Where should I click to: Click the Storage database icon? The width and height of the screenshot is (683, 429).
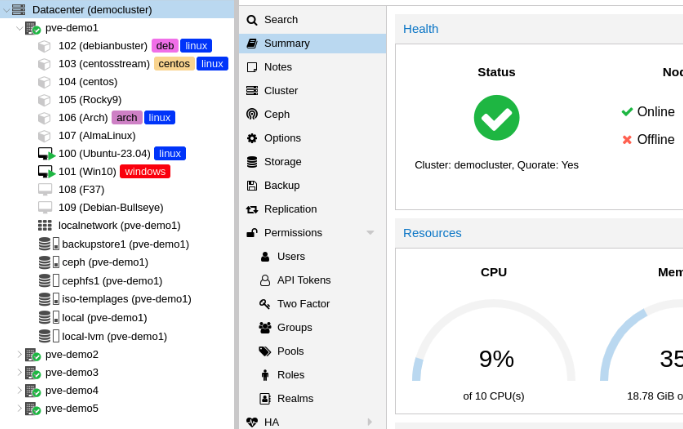coord(252,161)
